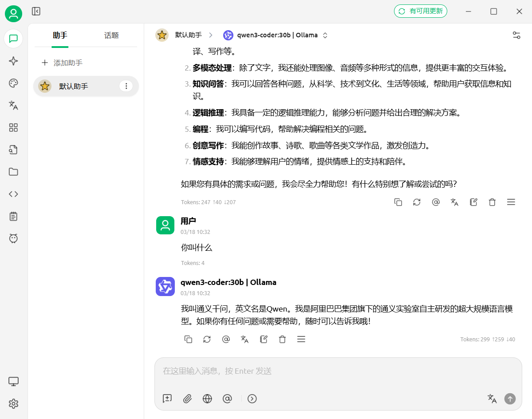Collapse the left sidebar panel toggle
This screenshot has width=532, height=419.
click(x=36, y=12)
